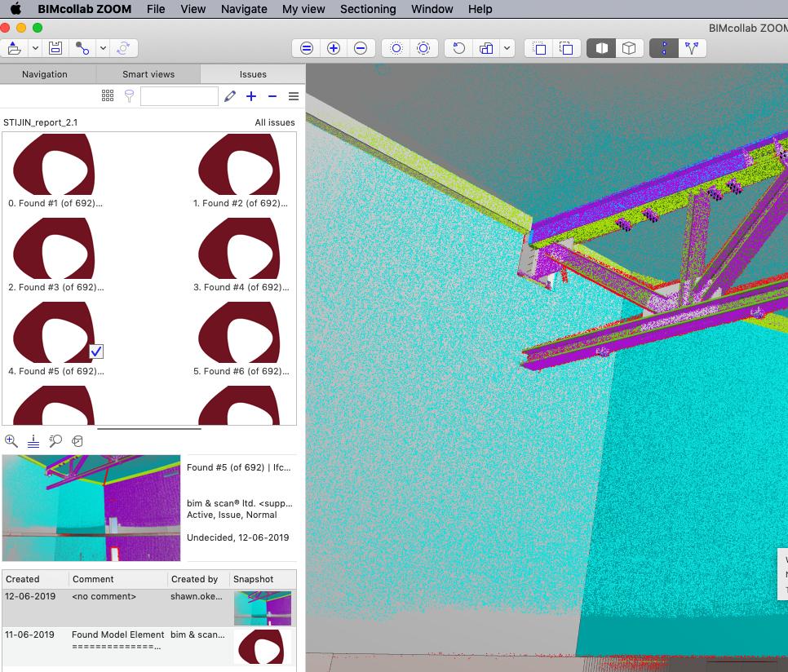Toggle the vertical points walk mode icon
The width and height of the screenshot is (788, 672).
pos(664,48)
